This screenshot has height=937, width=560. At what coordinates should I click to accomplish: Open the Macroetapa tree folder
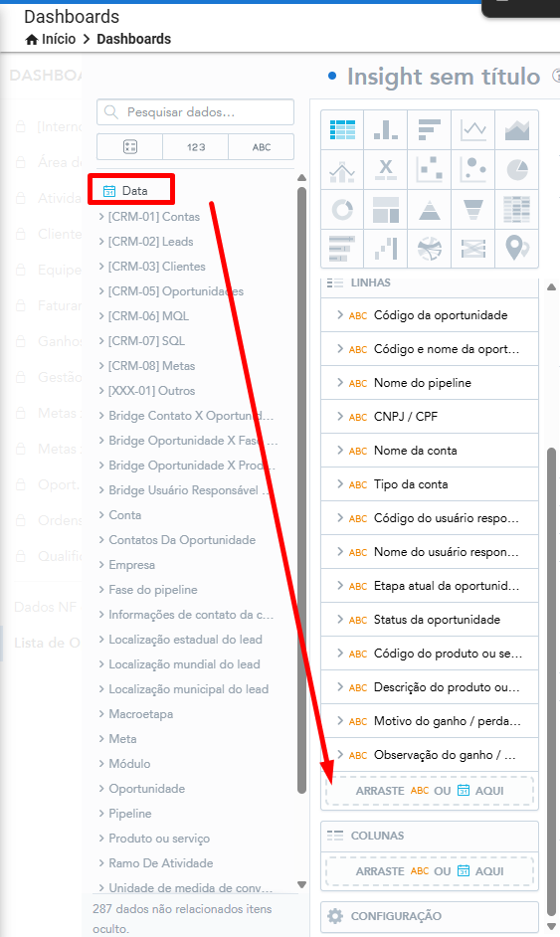[135, 714]
